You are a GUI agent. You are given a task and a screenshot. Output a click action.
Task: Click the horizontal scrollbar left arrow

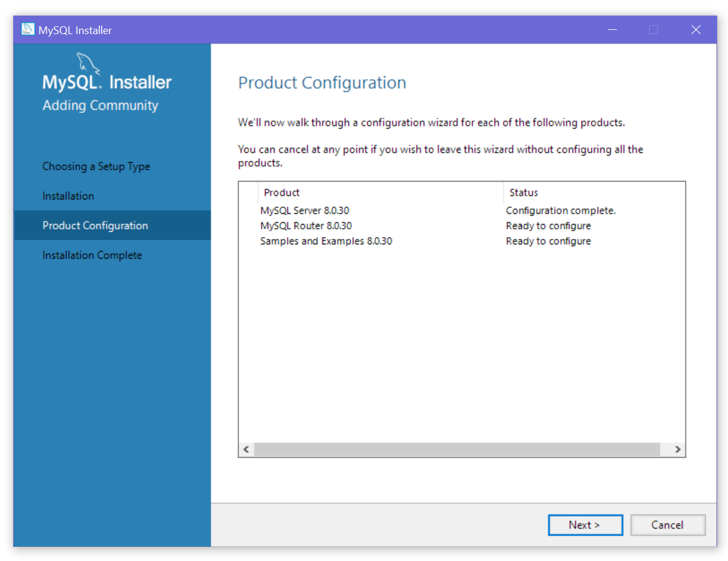click(246, 449)
